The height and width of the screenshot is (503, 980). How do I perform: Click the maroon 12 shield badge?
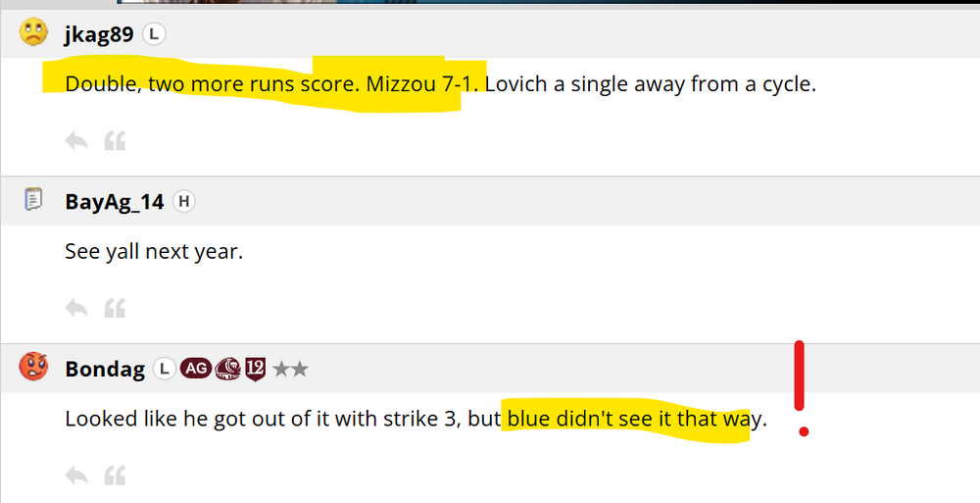(256, 369)
